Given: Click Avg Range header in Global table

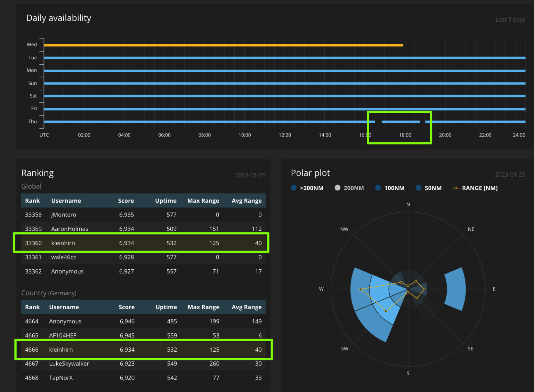Looking at the screenshot, I should click(246, 201).
